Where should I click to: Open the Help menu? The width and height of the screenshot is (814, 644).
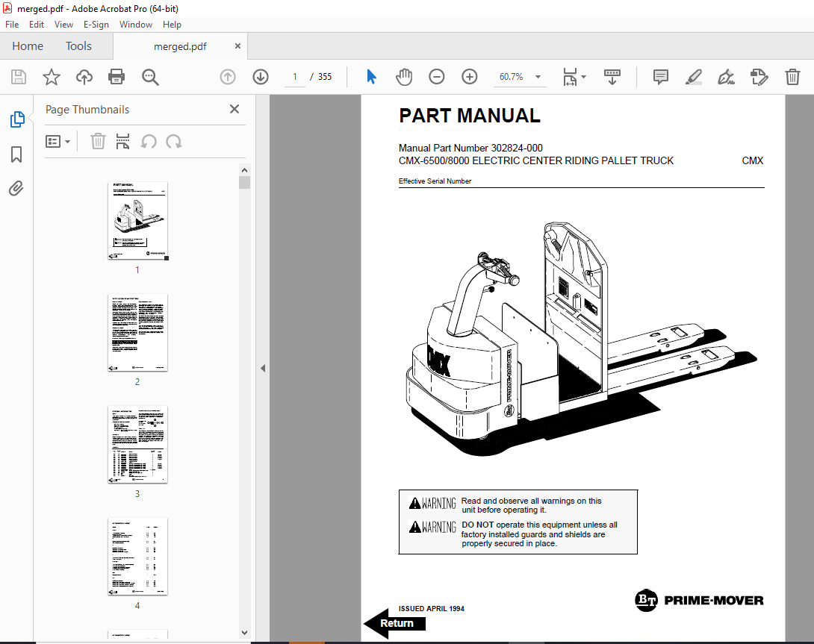point(172,25)
